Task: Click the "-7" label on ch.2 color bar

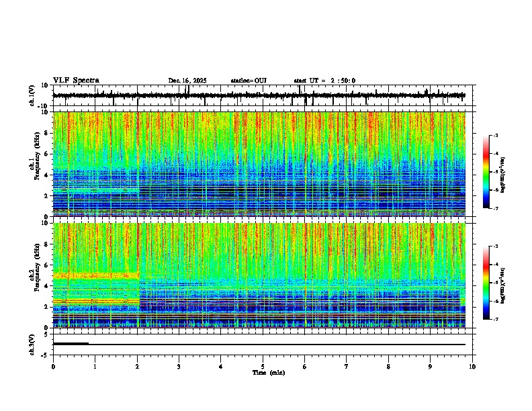Action: [496, 320]
